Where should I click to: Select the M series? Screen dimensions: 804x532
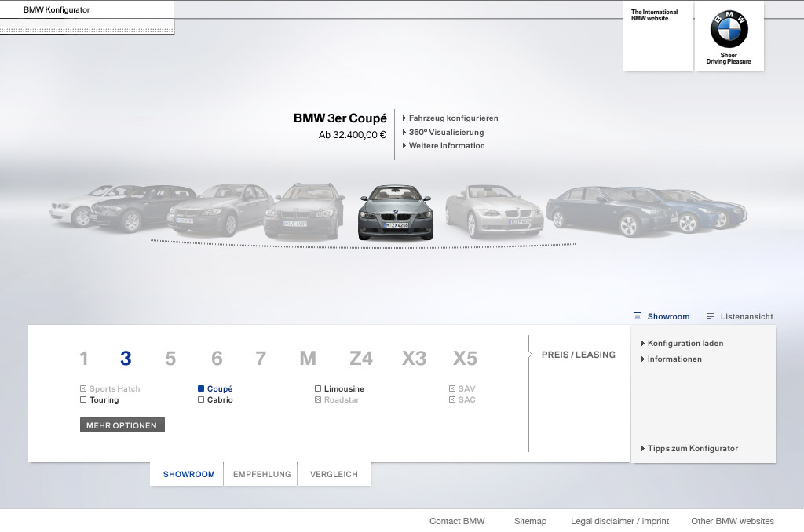pos(308,359)
